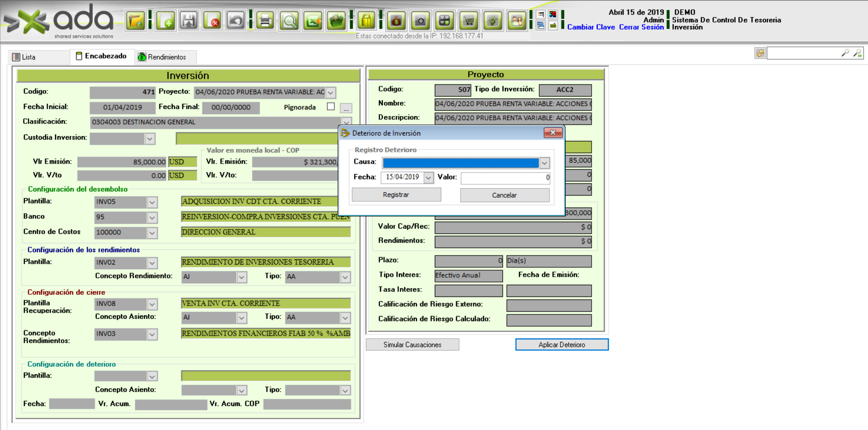Toggle the Pignorada checkbox

(x=331, y=107)
